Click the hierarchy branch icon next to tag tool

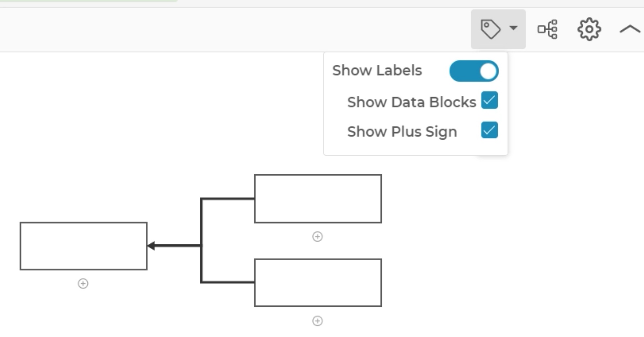click(548, 29)
